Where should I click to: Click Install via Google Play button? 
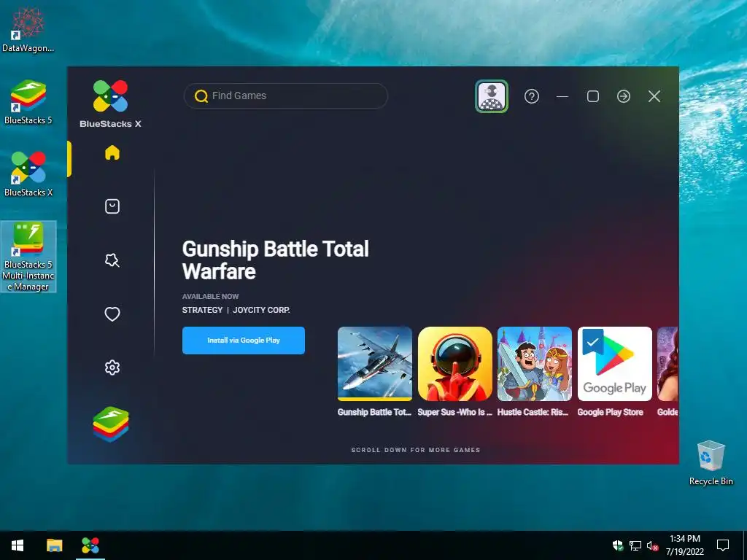click(x=244, y=341)
